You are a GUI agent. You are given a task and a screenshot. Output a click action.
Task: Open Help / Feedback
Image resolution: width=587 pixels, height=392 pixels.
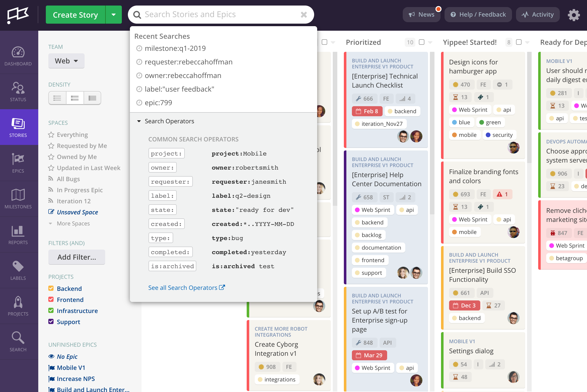[x=478, y=15]
